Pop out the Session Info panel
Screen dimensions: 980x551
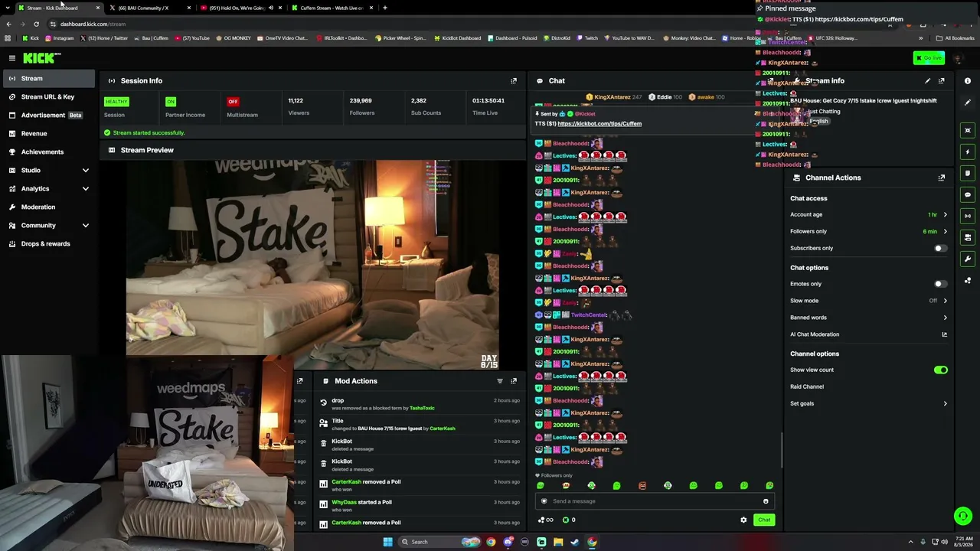click(x=514, y=80)
